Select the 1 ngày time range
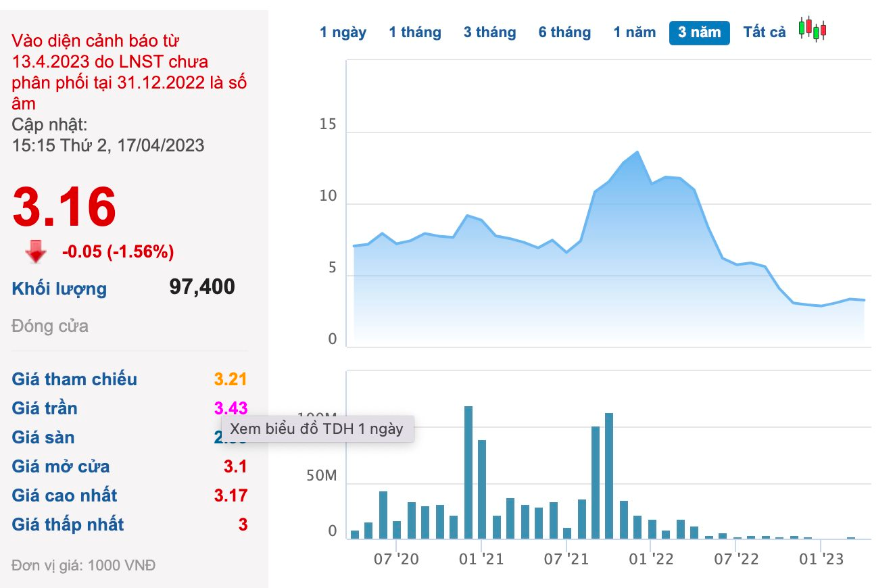This screenshot has height=588, width=895. (x=343, y=32)
